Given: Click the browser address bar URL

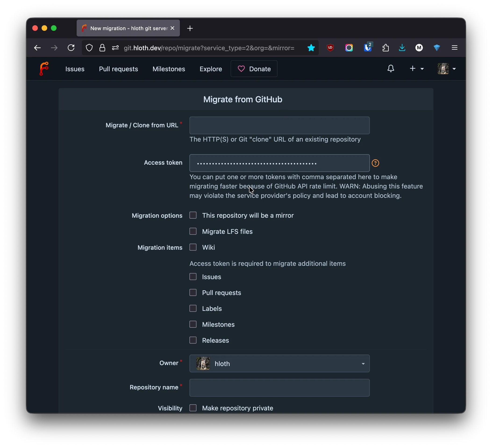Looking at the screenshot, I should [x=209, y=48].
